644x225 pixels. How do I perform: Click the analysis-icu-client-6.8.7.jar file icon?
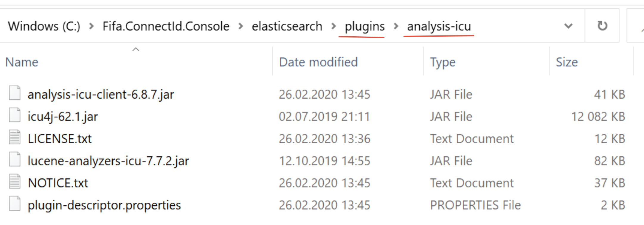[x=15, y=93]
